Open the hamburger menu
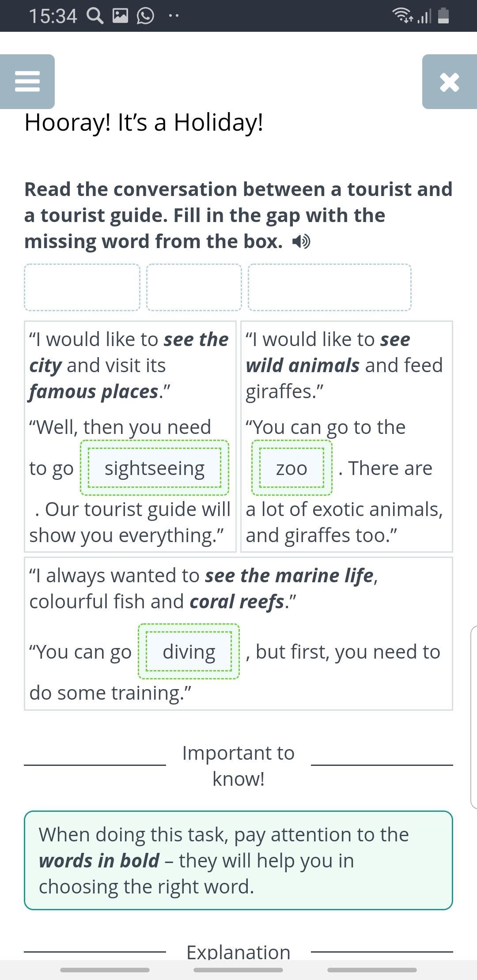The image size is (477, 980). [x=27, y=82]
